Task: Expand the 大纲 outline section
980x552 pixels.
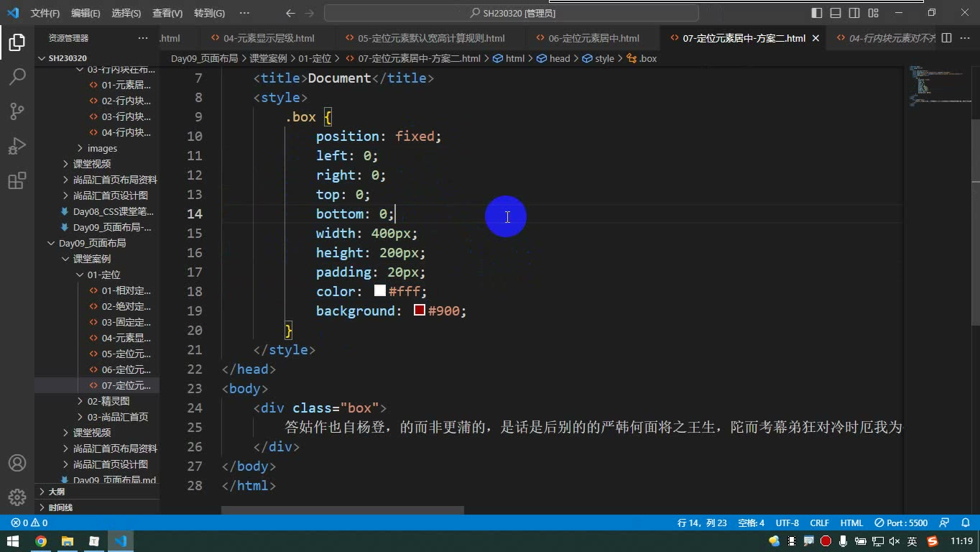Action: 97,492
